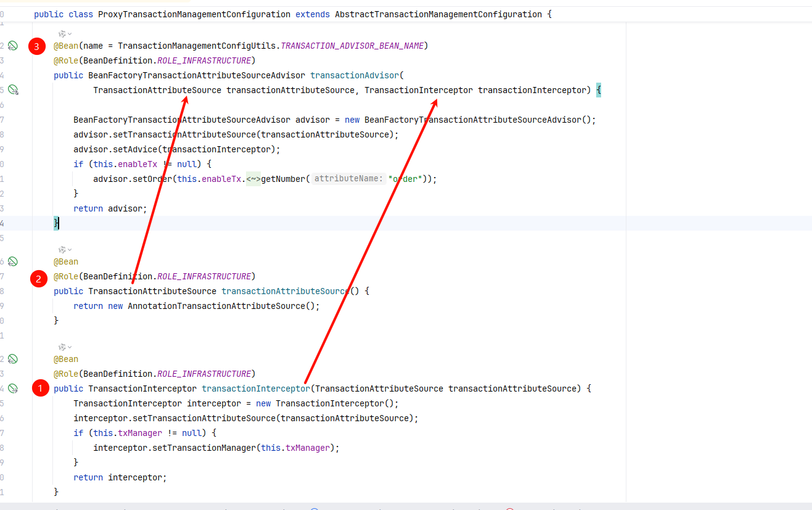Click the red circle marker numbered 1
Viewport: 812px width, 510px height.
pyautogui.click(x=41, y=389)
